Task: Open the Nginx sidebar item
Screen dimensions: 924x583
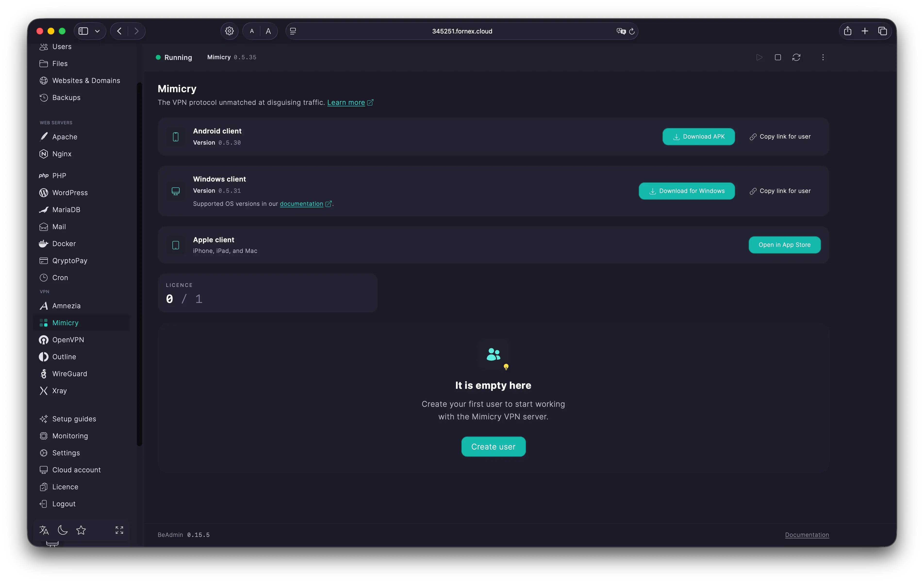Action: coord(81,154)
